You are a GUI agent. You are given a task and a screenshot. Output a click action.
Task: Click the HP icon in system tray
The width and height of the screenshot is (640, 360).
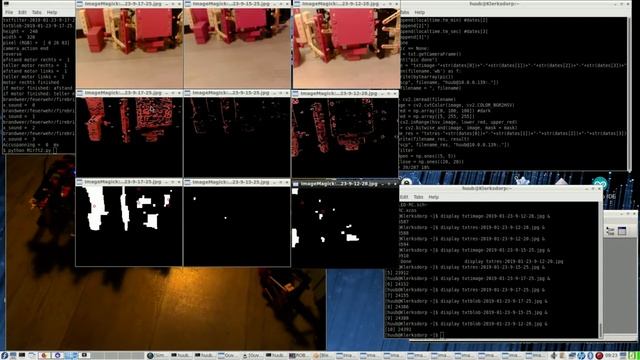coord(581,356)
